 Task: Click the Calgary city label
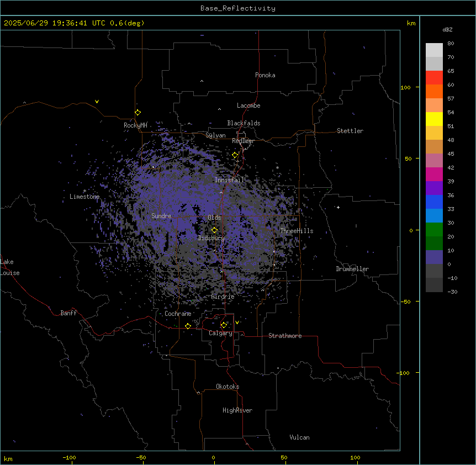(220, 333)
